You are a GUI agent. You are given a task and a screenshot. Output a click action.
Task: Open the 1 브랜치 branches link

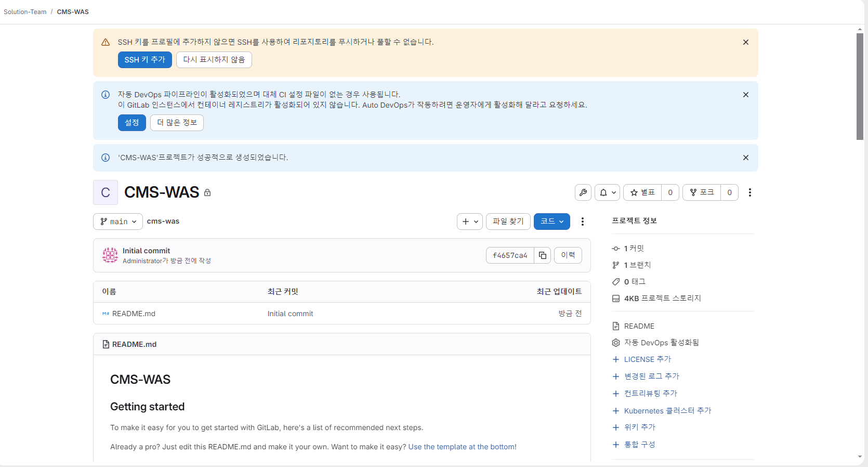(x=637, y=265)
